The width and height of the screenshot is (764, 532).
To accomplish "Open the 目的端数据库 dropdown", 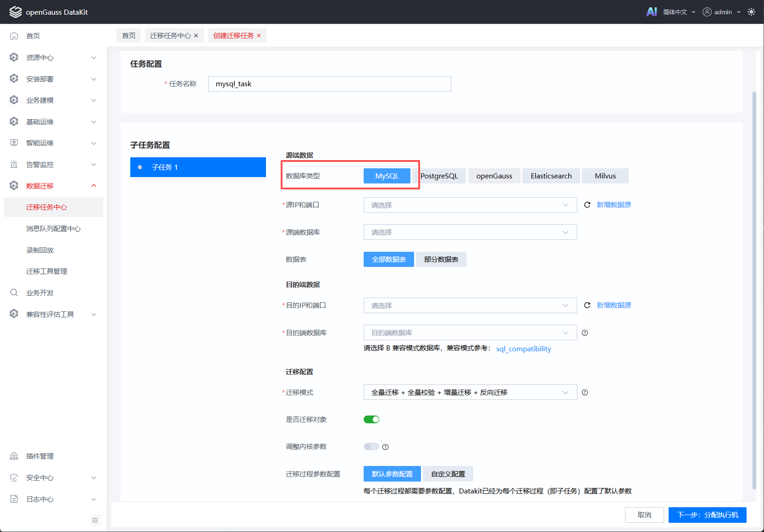I will tap(470, 333).
